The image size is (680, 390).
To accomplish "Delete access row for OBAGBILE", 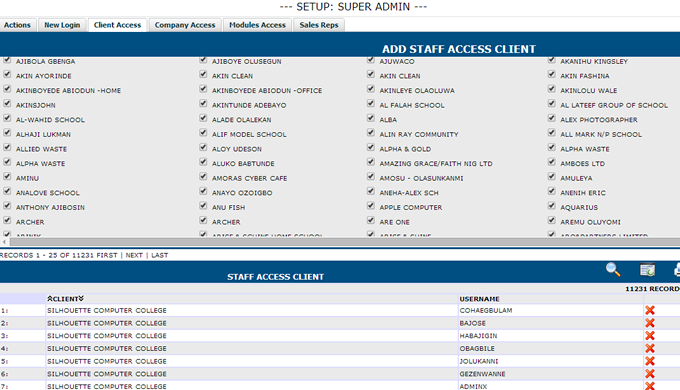I will pyautogui.click(x=650, y=348).
